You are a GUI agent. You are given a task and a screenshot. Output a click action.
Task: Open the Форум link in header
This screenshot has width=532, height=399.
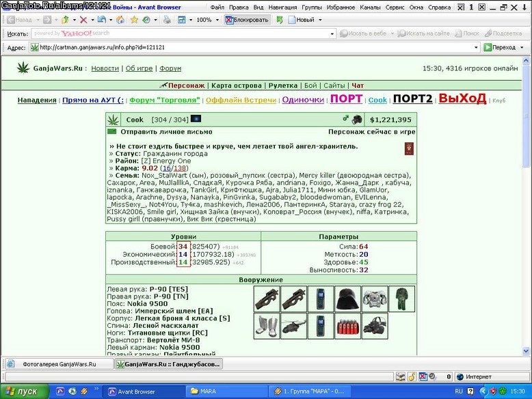(170, 68)
